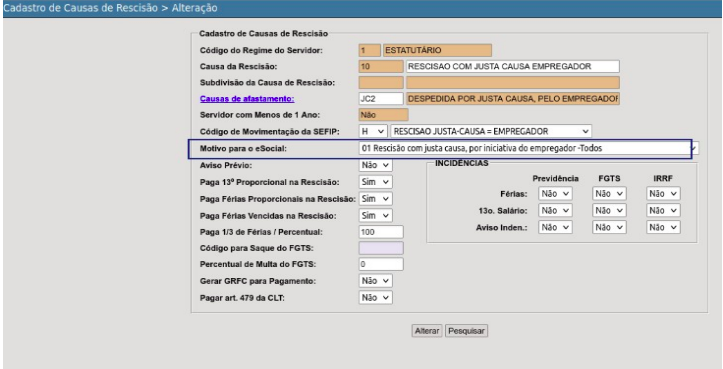Open Pagar art. 479 da CLT dropdown
The width and height of the screenshot is (723, 369).
click(x=376, y=298)
